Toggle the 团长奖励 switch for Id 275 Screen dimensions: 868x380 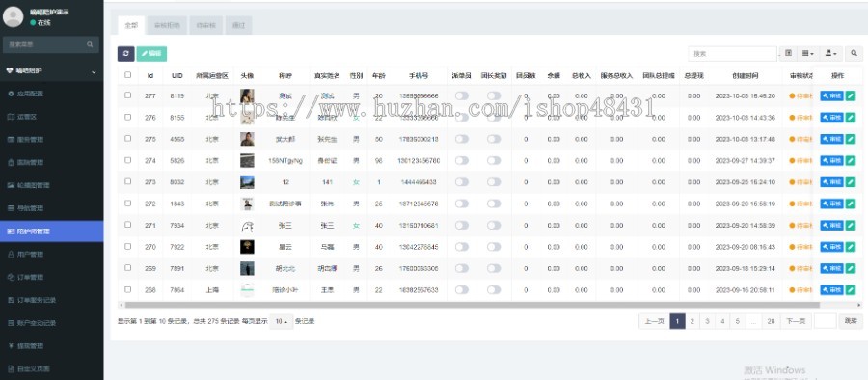(494, 139)
